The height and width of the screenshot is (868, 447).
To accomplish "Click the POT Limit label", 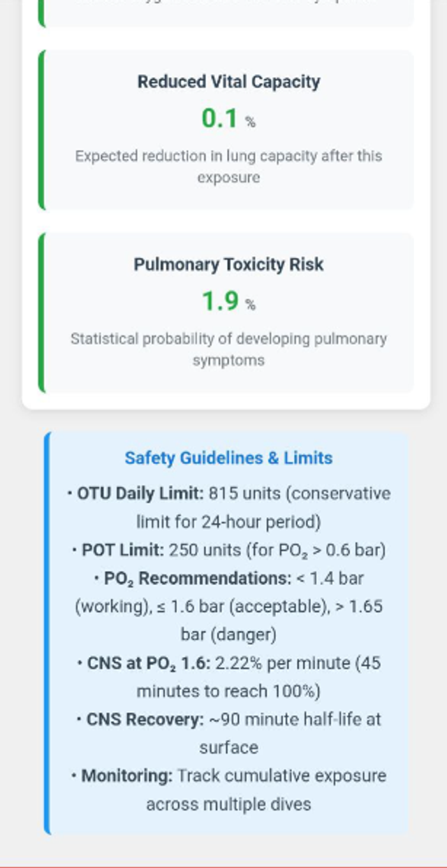I will [x=122, y=550].
